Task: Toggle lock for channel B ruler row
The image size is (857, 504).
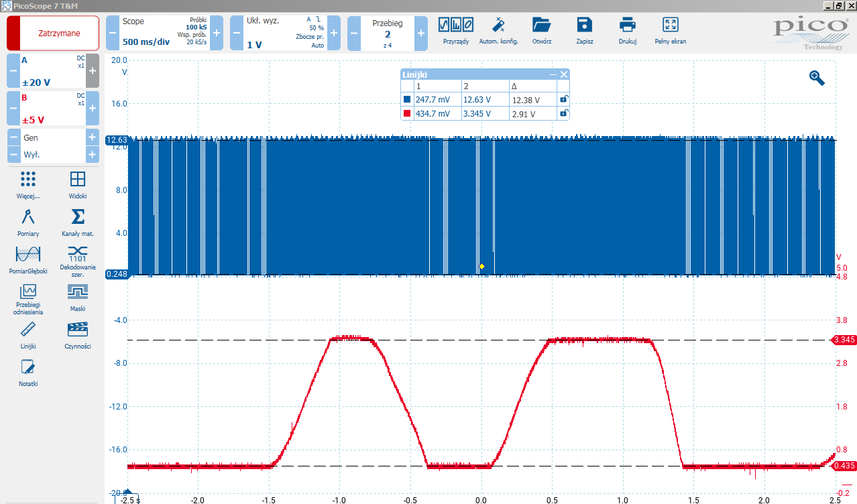Action: [x=564, y=113]
